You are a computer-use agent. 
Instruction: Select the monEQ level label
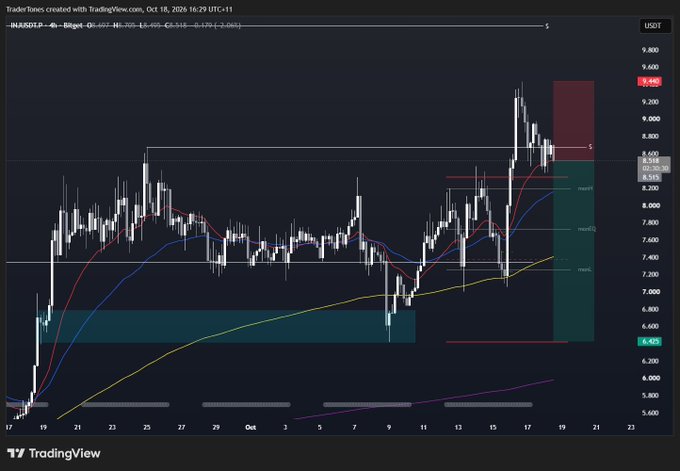point(587,229)
